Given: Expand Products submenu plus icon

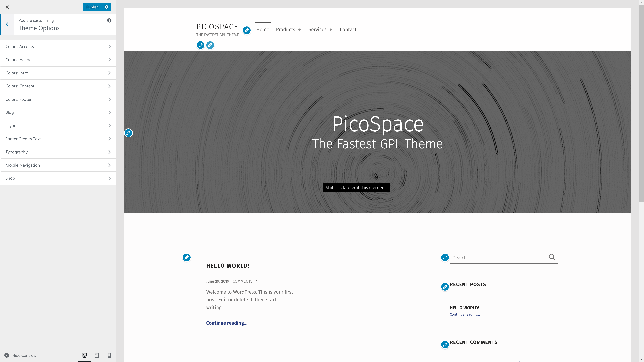Looking at the screenshot, I should tap(300, 30).
